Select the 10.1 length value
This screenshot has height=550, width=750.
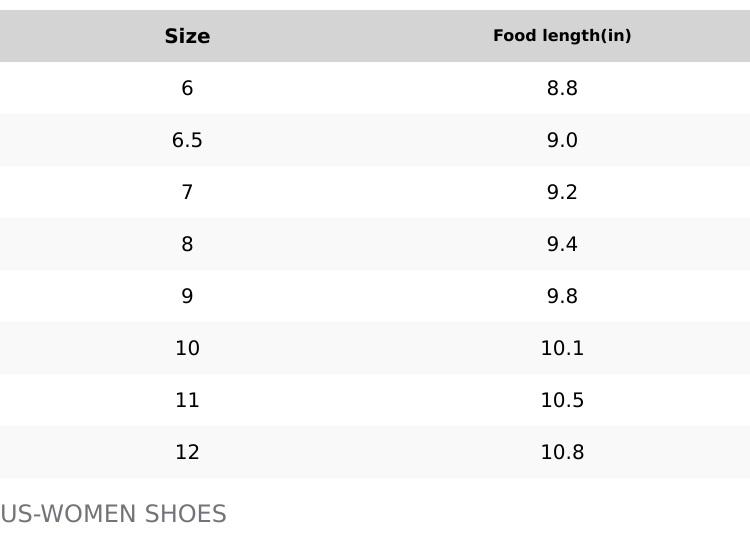[562, 348]
